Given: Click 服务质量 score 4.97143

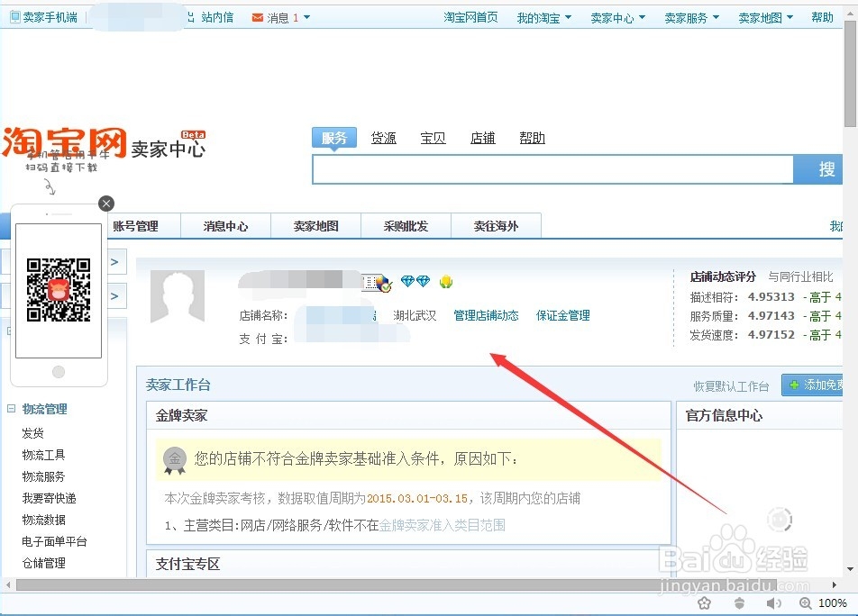Looking at the screenshot, I should point(771,316).
